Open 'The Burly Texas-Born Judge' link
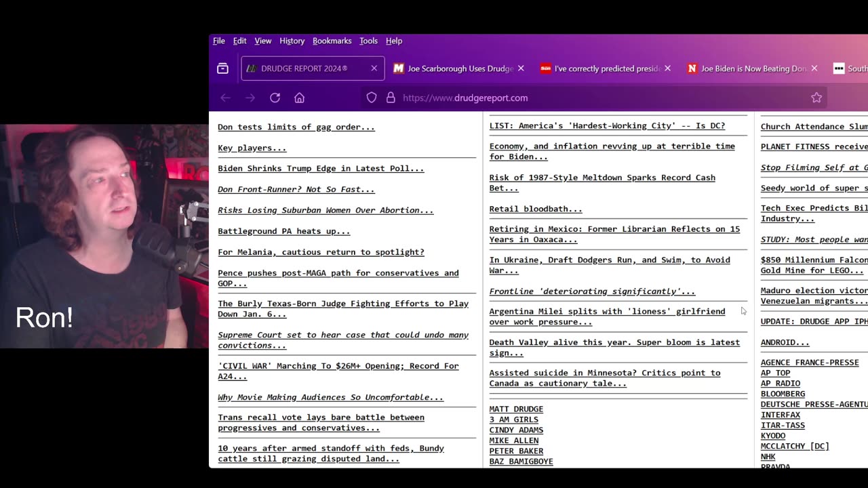The width and height of the screenshot is (868, 488). [x=343, y=308]
